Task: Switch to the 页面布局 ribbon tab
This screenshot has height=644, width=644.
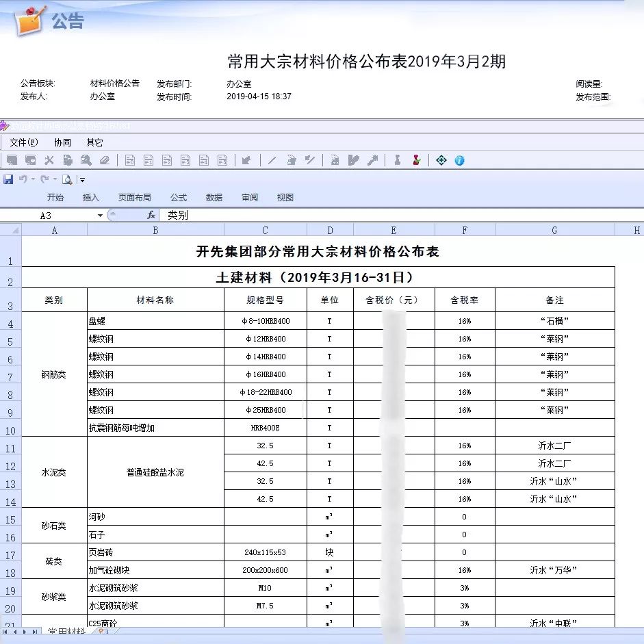Action: click(134, 198)
